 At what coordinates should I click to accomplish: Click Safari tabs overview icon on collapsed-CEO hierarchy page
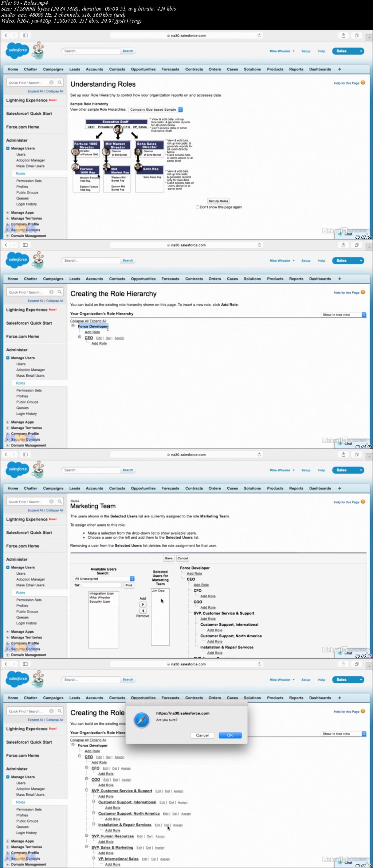356,245
